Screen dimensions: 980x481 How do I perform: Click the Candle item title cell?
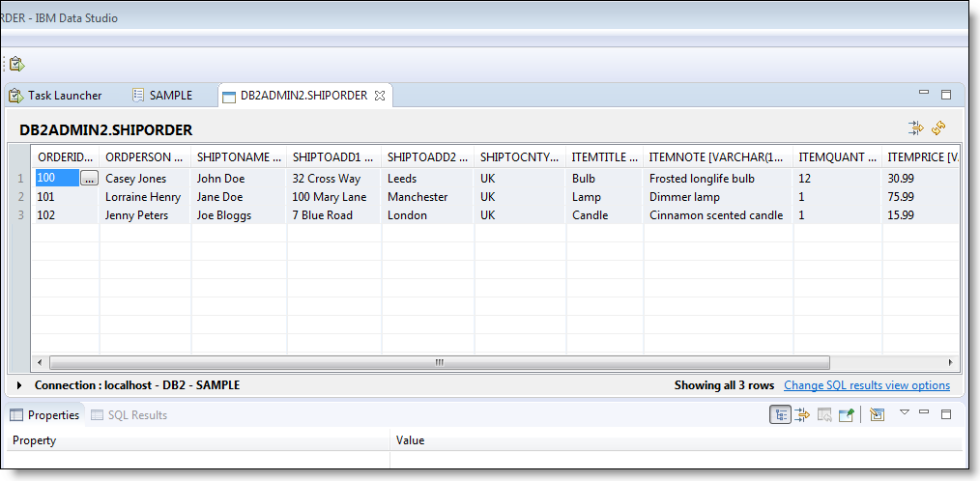[604, 215]
